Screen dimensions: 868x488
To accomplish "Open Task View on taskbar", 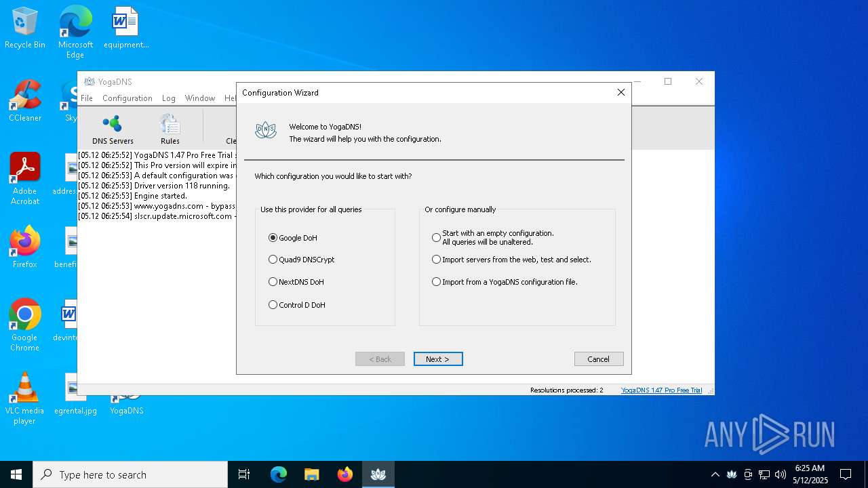I will [x=244, y=474].
